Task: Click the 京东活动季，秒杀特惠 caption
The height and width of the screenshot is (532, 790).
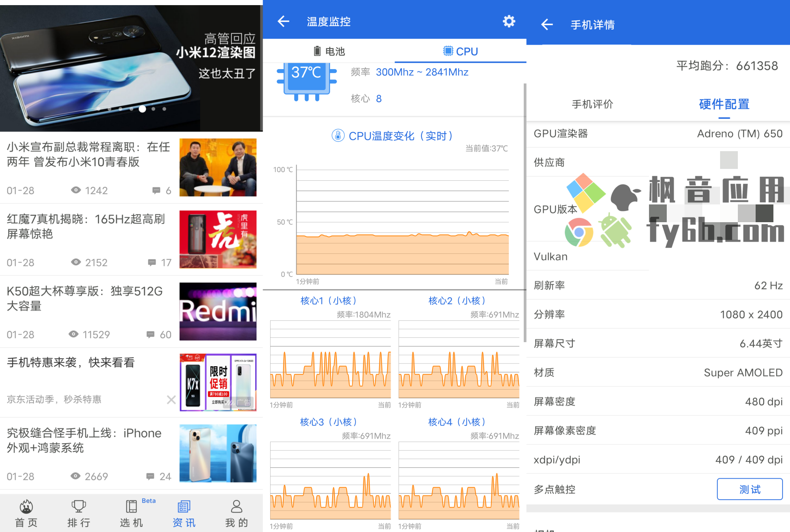Action: (54, 399)
